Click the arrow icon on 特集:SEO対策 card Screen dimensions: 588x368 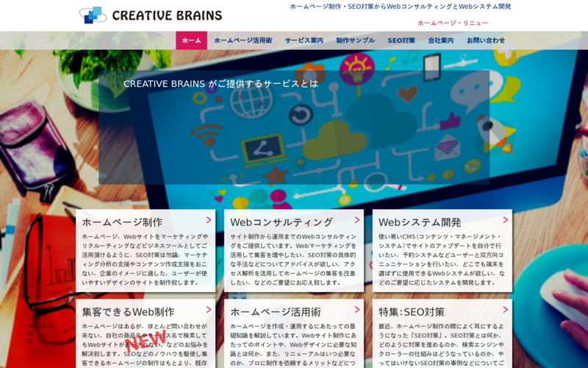[x=506, y=310]
